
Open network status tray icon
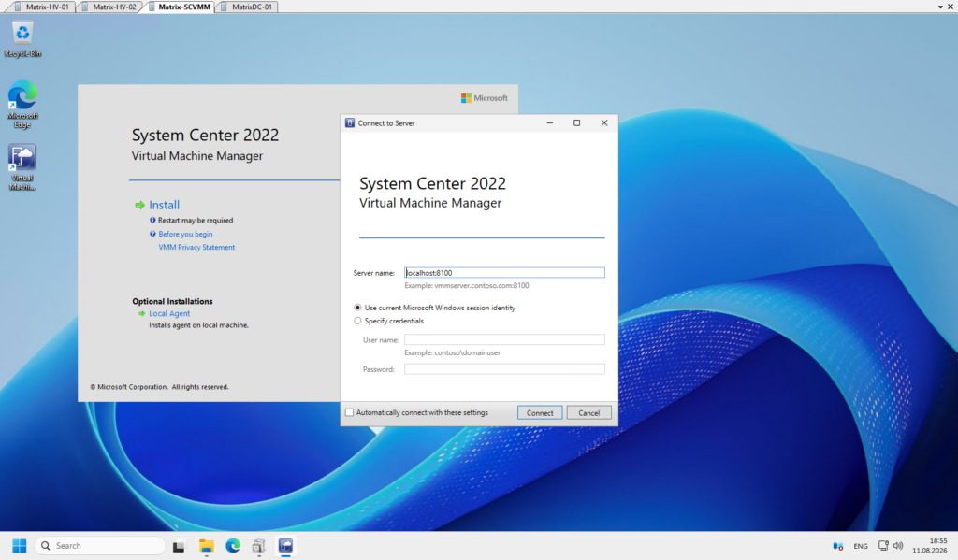point(883,545)
